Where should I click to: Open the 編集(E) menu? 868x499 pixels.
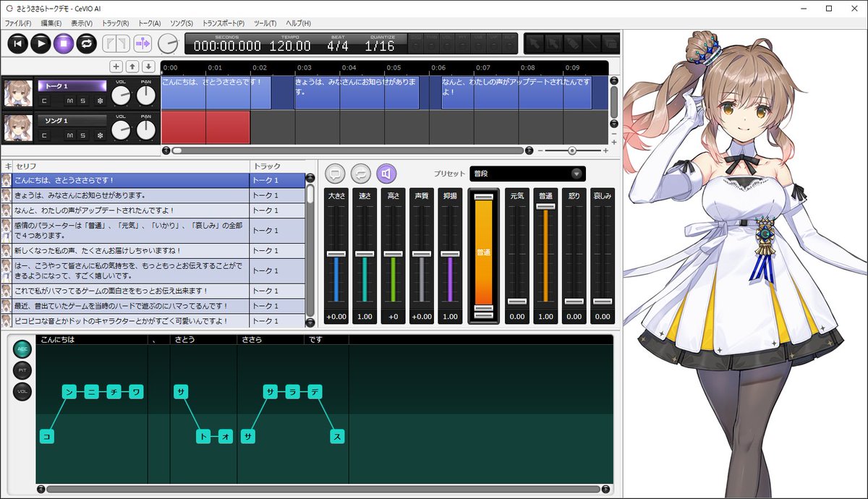click(x=51, y=23)
